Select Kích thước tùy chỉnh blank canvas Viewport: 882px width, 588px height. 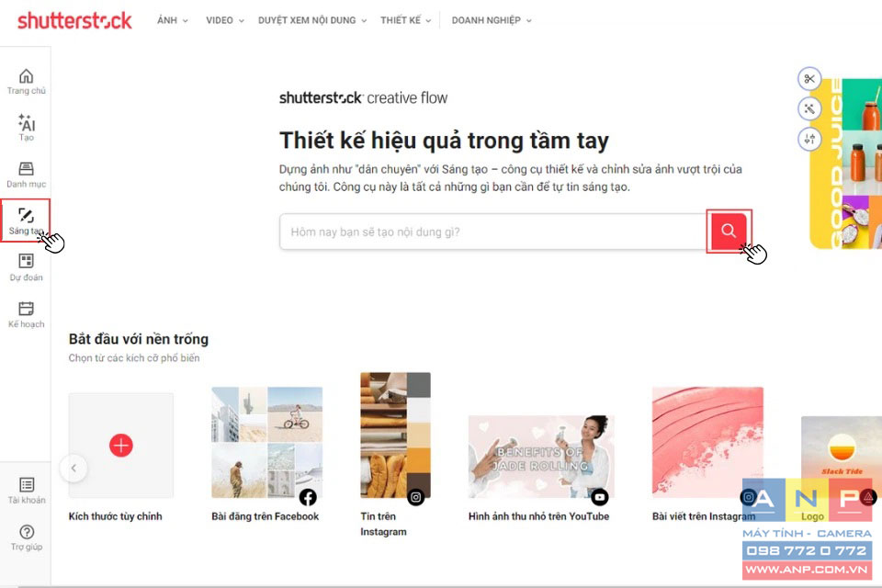coord(121,445)
